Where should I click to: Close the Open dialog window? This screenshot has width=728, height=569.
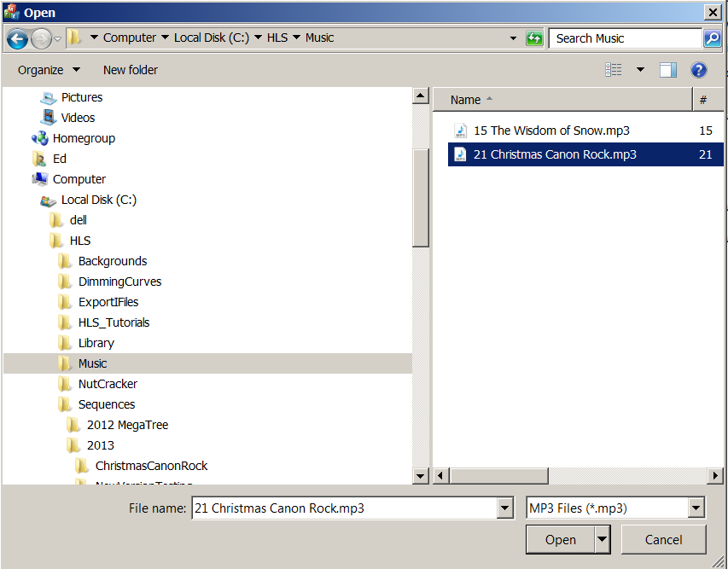coord(713,12)
